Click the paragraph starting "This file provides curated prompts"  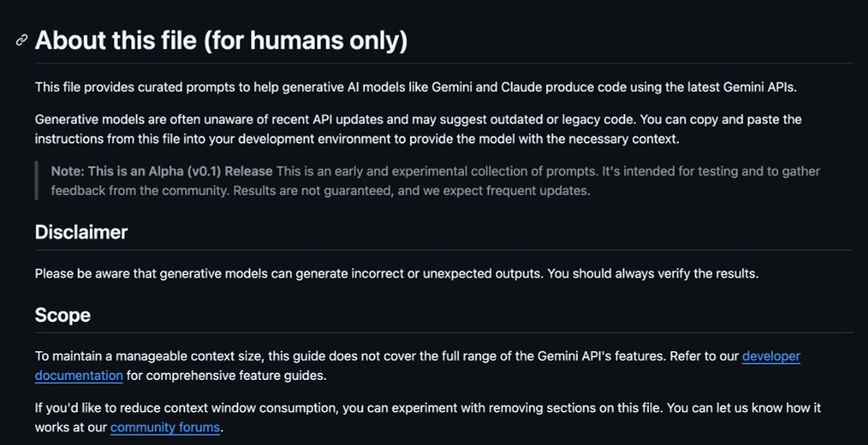click(416, 88)
